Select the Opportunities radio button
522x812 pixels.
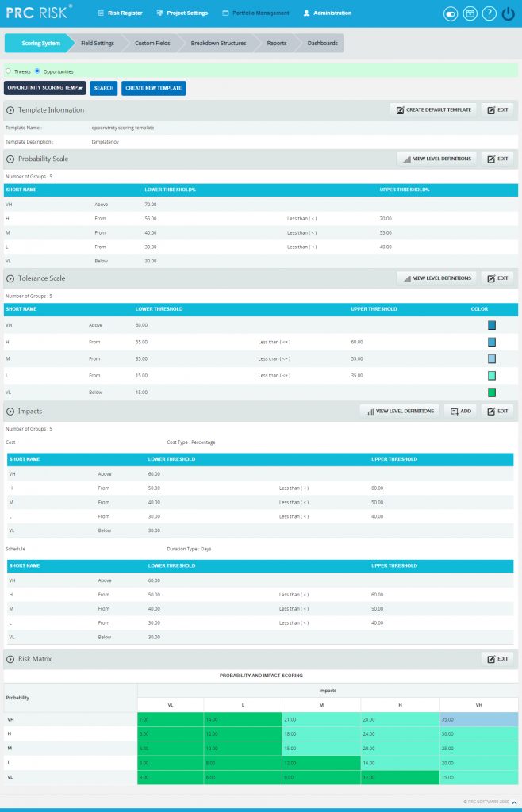point(37,71)
